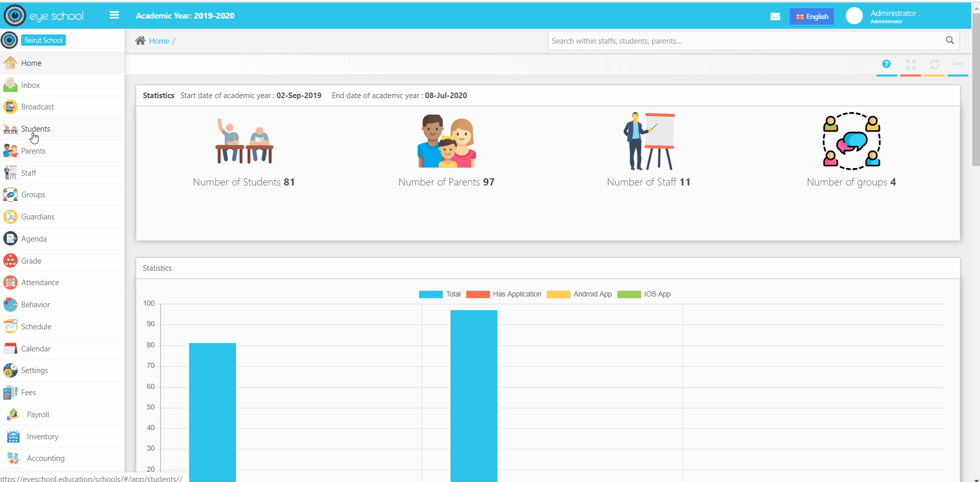The image size is (980, 482).
Task: Toggle the hamburger sidebar menu
Action: click(x=114, y=15)
